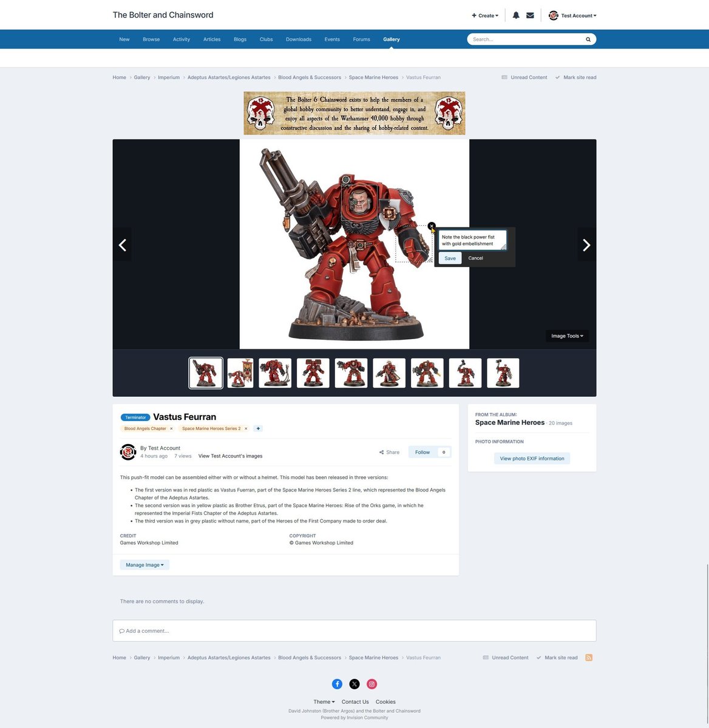Click the bottom Unread Content link

(506, 658)
